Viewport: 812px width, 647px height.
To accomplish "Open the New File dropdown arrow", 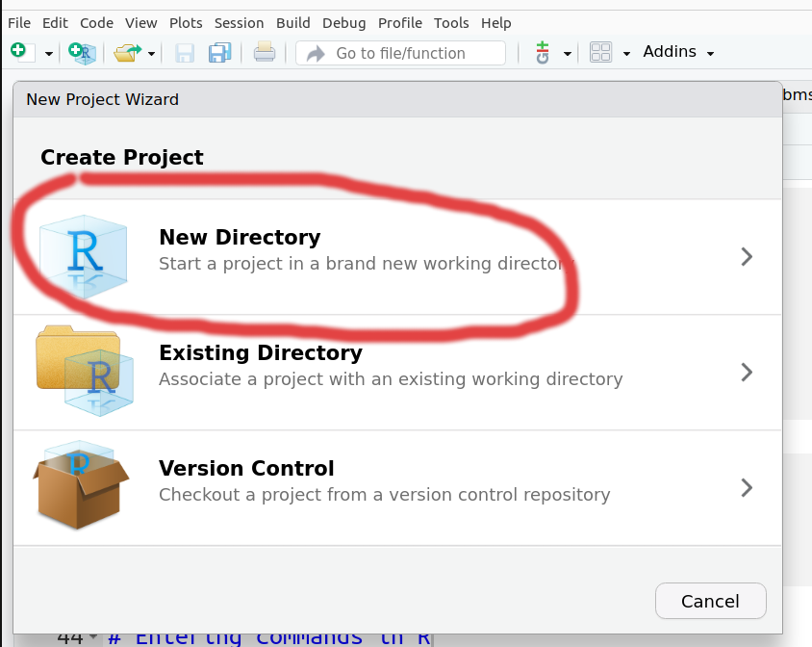I will click(48, 54).
